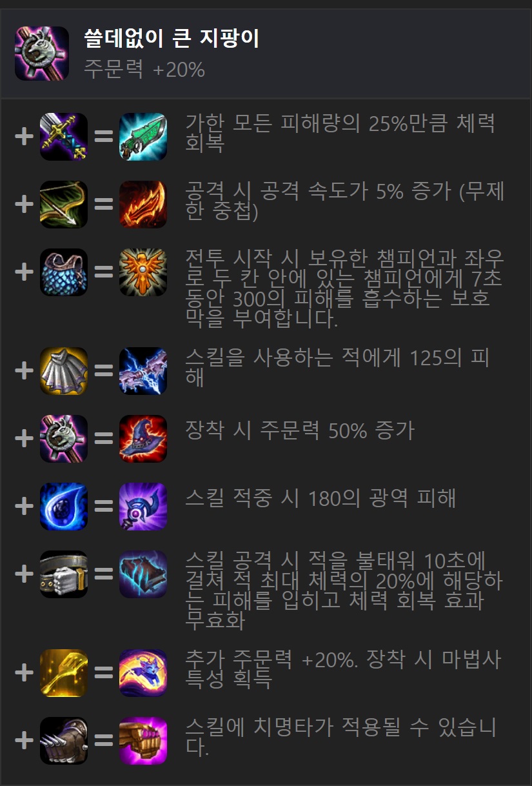Click the Morellonomicon book icon

[x=143, y=574]
